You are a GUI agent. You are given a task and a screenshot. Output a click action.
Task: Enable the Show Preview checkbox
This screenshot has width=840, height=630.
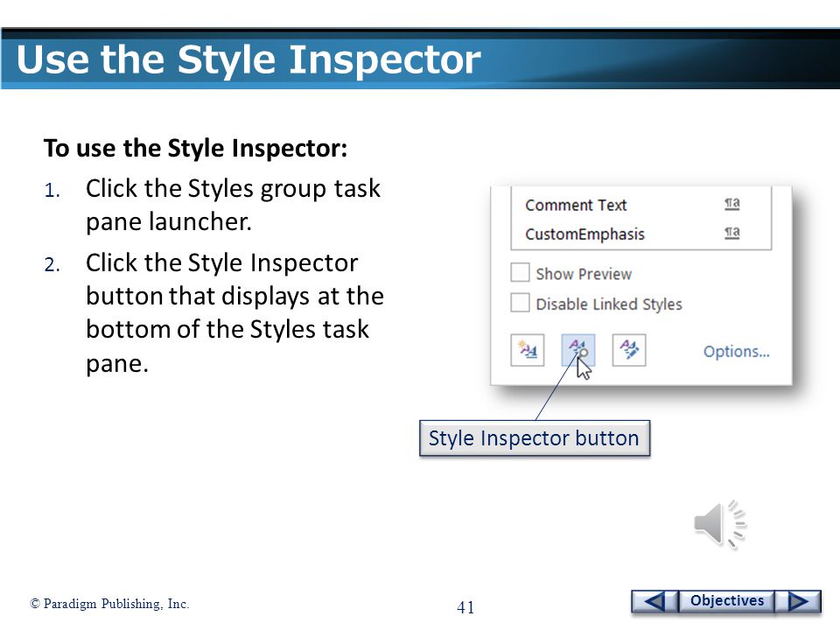520,273
